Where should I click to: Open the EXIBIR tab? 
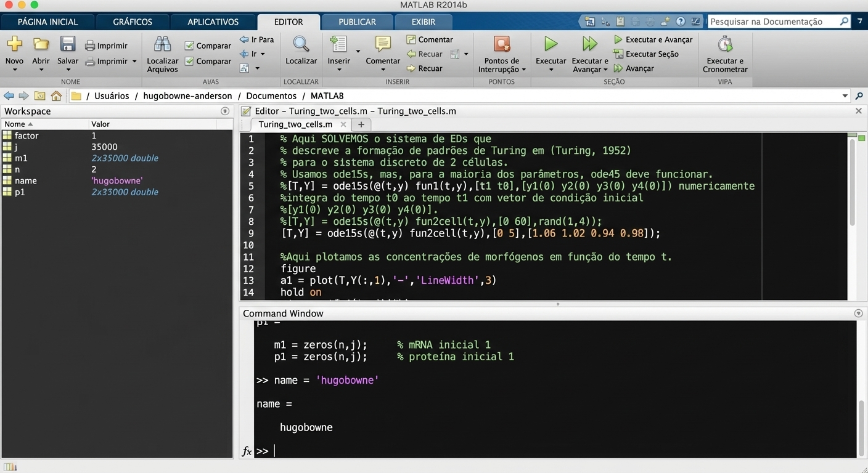[x=424, y=22]
